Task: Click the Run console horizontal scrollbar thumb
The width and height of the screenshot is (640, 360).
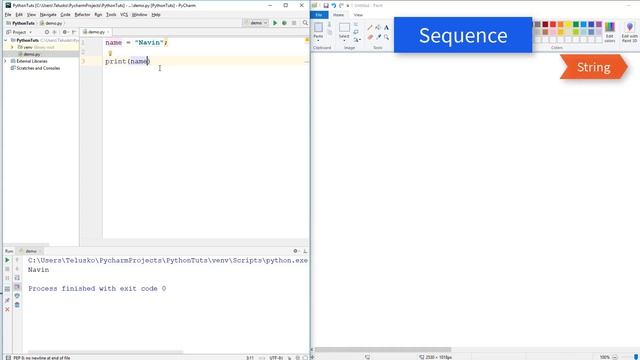Action: click(105, 352)
